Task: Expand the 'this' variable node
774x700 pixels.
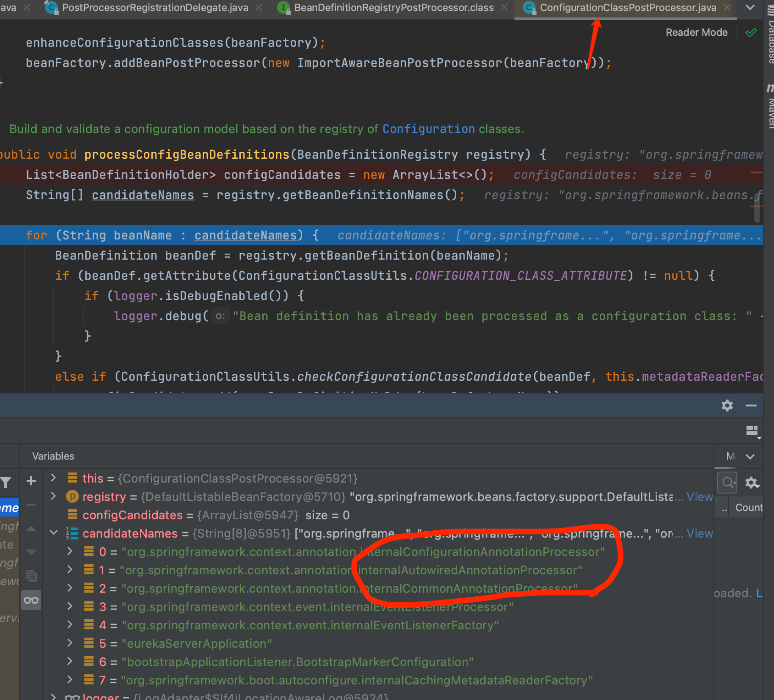Action: tap(53, 478)
